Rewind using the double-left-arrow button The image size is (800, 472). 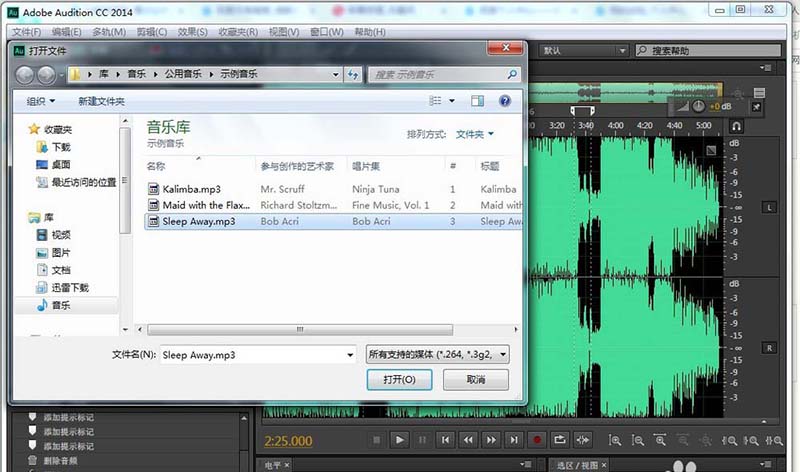pyautogui.click(x=468, y=440)
